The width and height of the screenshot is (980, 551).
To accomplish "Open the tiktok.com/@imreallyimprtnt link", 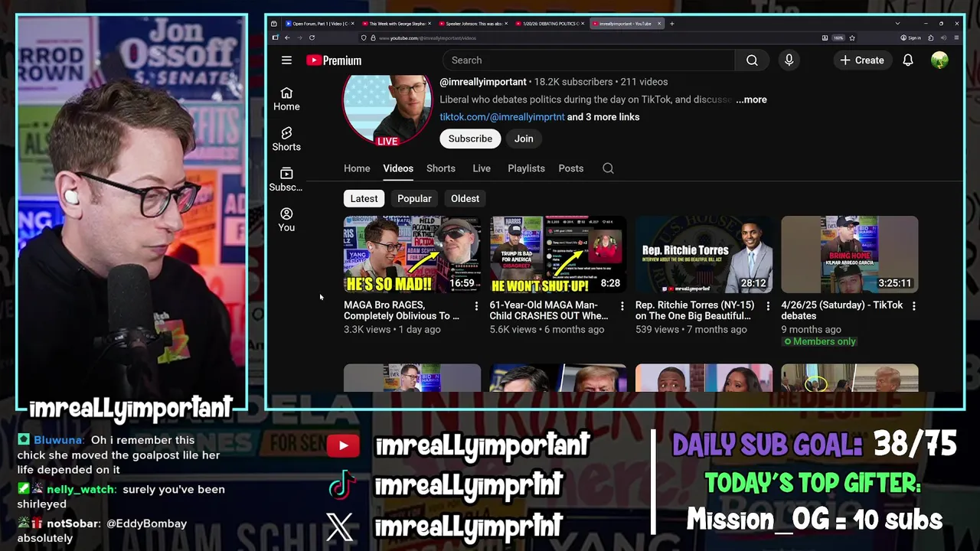I will tap(502, 117).
